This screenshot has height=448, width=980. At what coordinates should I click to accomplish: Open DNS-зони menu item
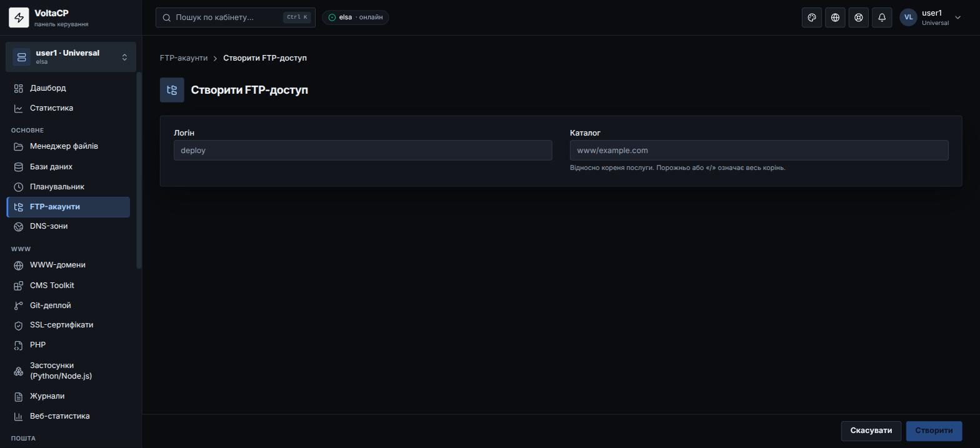pyautogui.click(x=68, y=226)
